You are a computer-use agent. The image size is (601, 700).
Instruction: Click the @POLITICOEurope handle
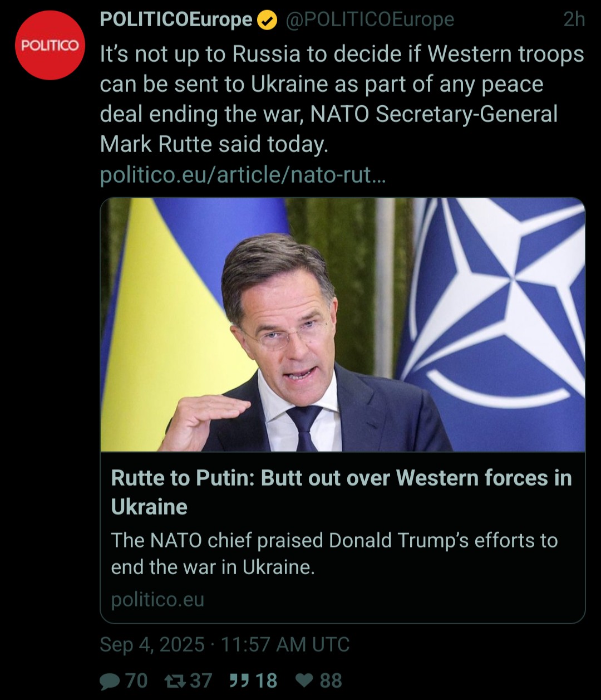pos(370,20)
